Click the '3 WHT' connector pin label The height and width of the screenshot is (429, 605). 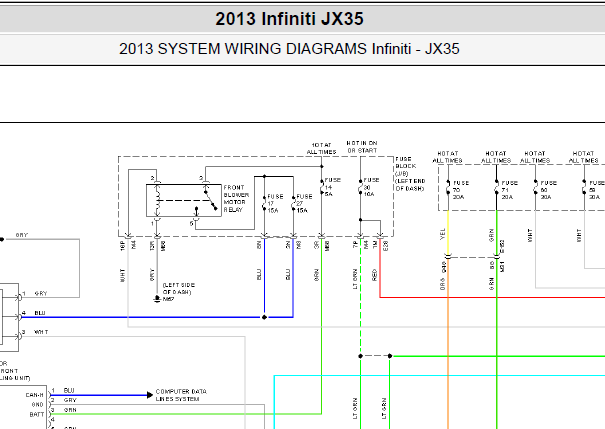[35, 332]
